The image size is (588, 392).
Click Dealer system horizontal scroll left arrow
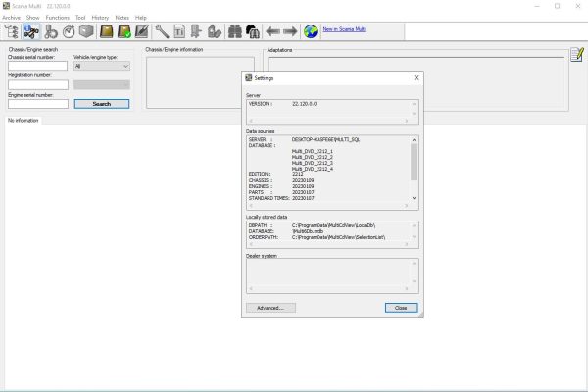pyautogui.click(x=251, y=288)
